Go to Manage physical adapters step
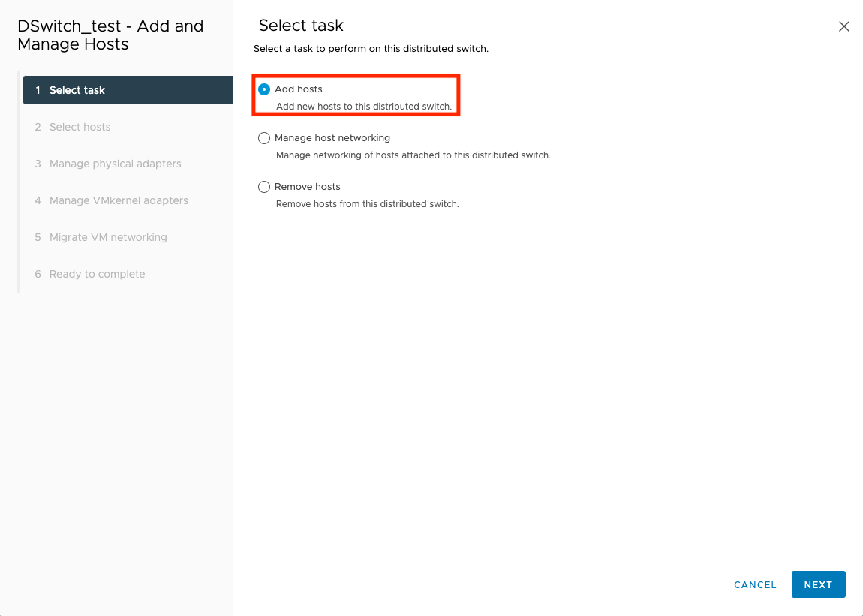This screenshot has width=863, height=616. tap(115, 164)
